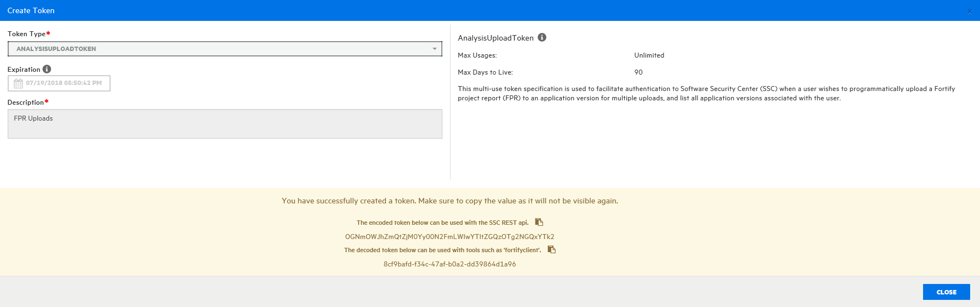The width and height of the screenshot is (980, 307).
Task: Click the encoded token string starting OGNm
Action: coord(449,237)
